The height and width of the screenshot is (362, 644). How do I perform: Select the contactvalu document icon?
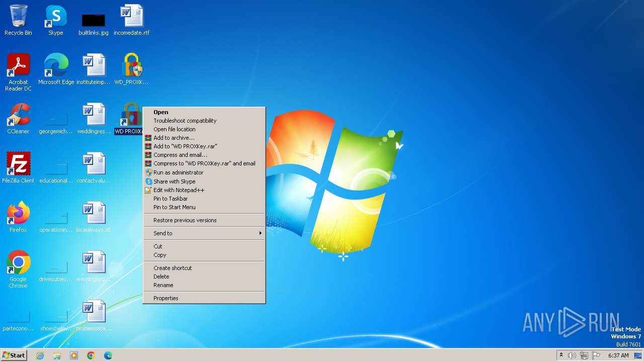coord(94,168)
